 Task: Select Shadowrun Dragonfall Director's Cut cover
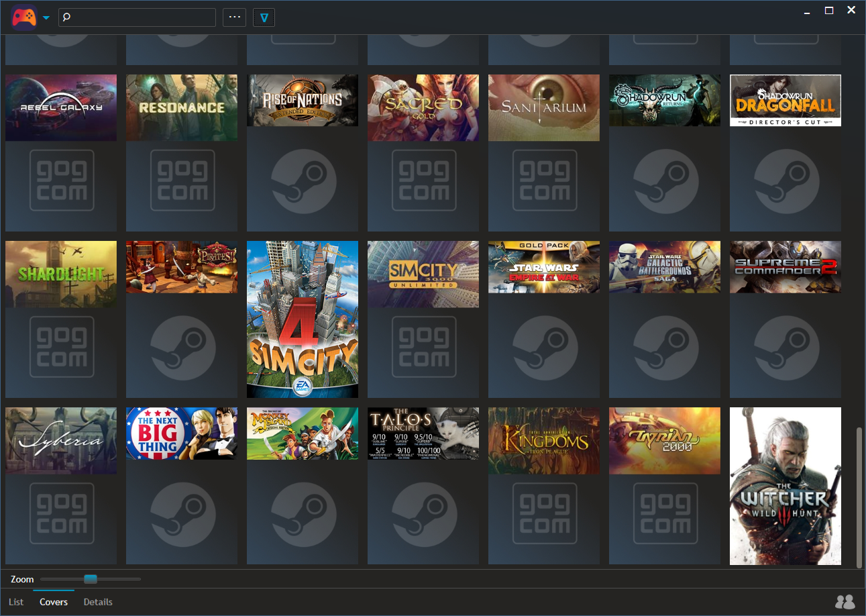point(785,101)
